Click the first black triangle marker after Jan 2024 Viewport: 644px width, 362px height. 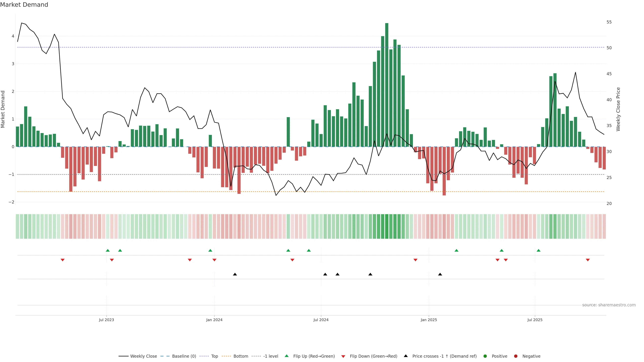click(x=235, y=274)
